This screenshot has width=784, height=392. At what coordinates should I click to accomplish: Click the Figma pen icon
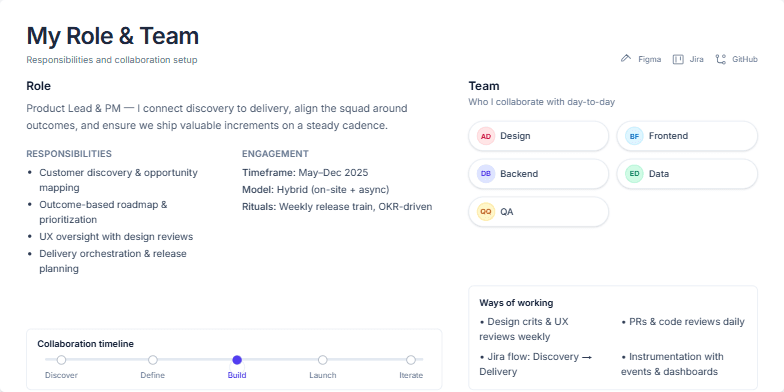(626, 59)
